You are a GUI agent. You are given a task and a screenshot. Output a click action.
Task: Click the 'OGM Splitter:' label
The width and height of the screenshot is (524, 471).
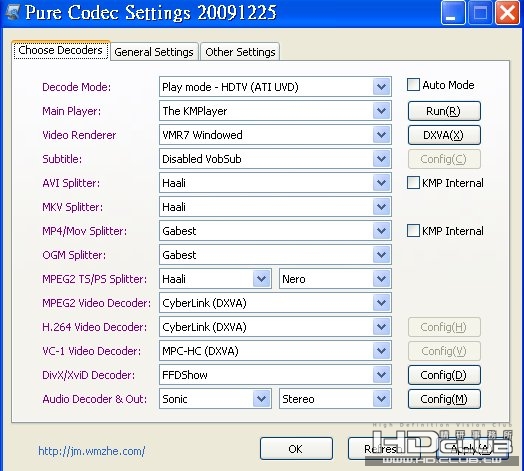tap(74, 255)
